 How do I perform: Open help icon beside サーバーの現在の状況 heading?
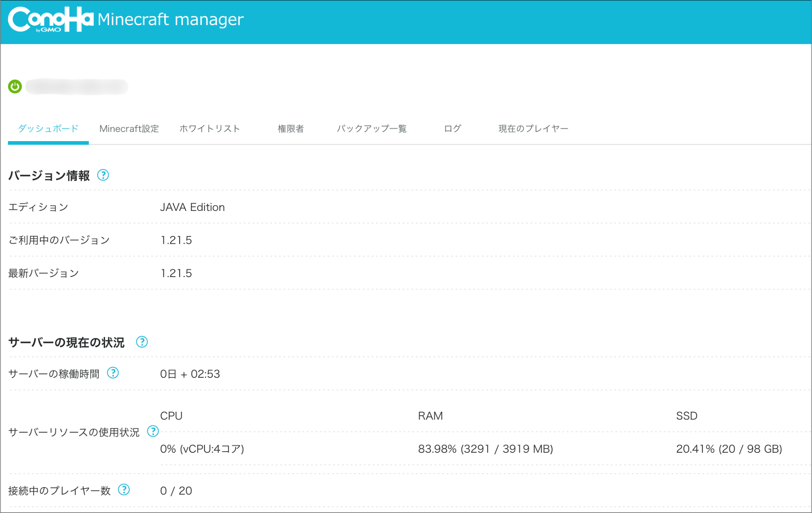click(142, 342)
